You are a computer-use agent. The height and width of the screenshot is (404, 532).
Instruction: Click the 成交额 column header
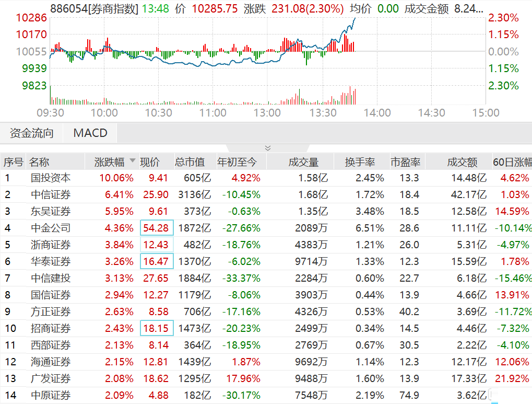click(462, 162)
